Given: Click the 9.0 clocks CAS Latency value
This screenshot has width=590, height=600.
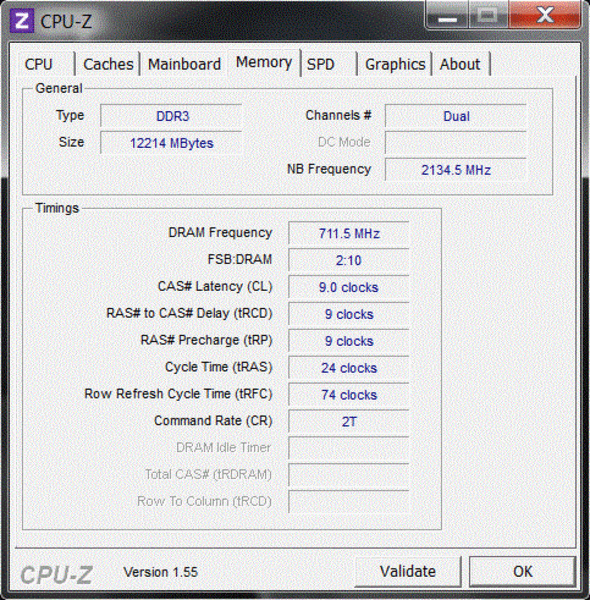Looking at the screenshot, I should [x=349, y=287].
